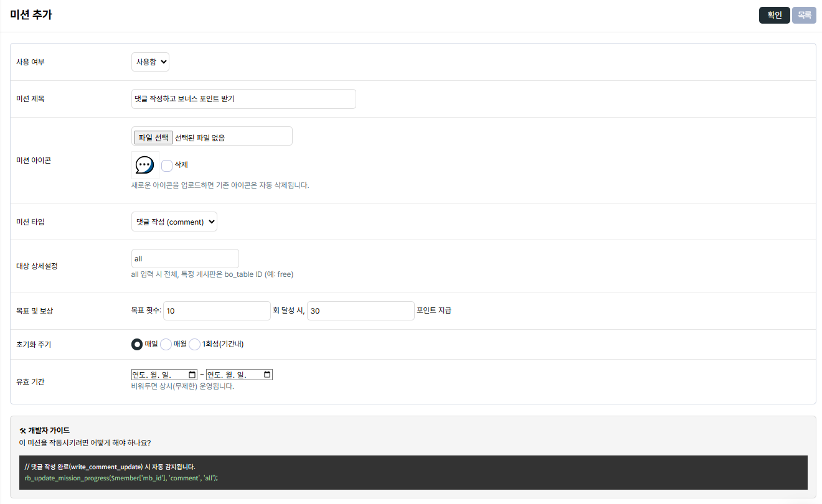Screen dimensions: 822x504
Task: Open calendar picker on end date field
Action: [x=267, y=375]
